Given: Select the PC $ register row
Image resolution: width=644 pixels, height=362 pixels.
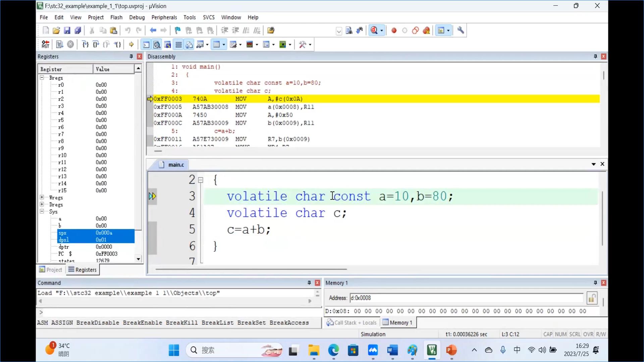Looking at the screenshot, I should [x=87, y=254].
